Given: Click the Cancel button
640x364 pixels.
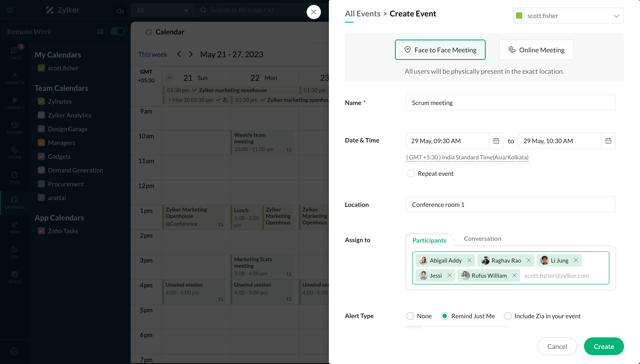Looking at the screenshot, I should click(x=557, y=346).
